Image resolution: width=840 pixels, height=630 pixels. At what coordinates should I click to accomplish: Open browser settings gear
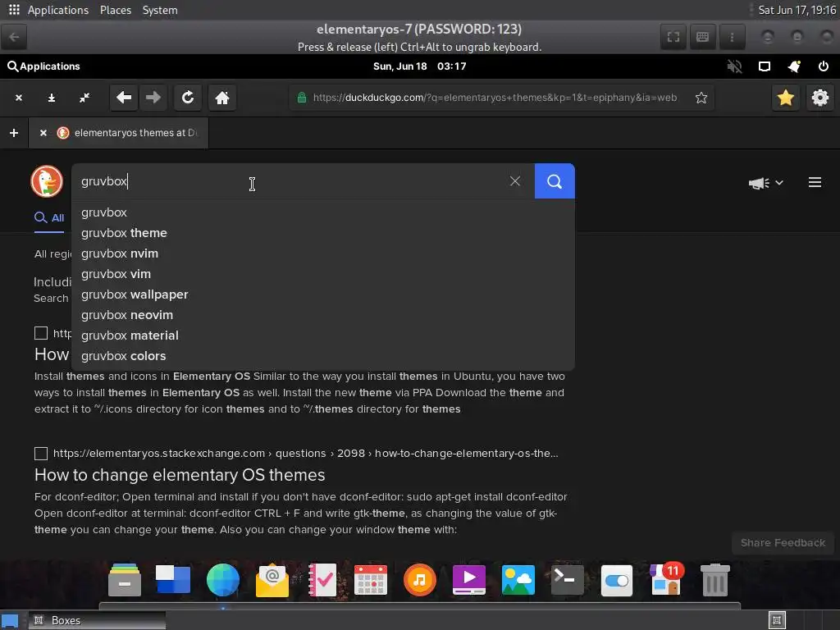coord(819,98)
